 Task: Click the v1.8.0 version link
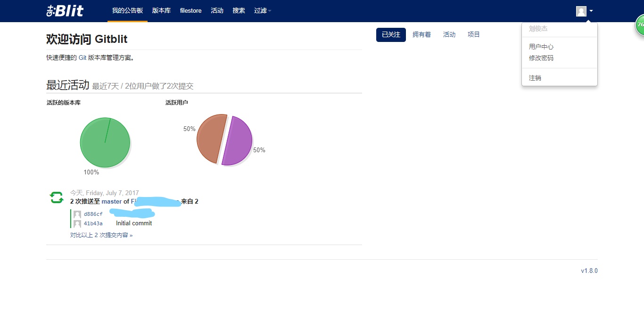[589, 271]
